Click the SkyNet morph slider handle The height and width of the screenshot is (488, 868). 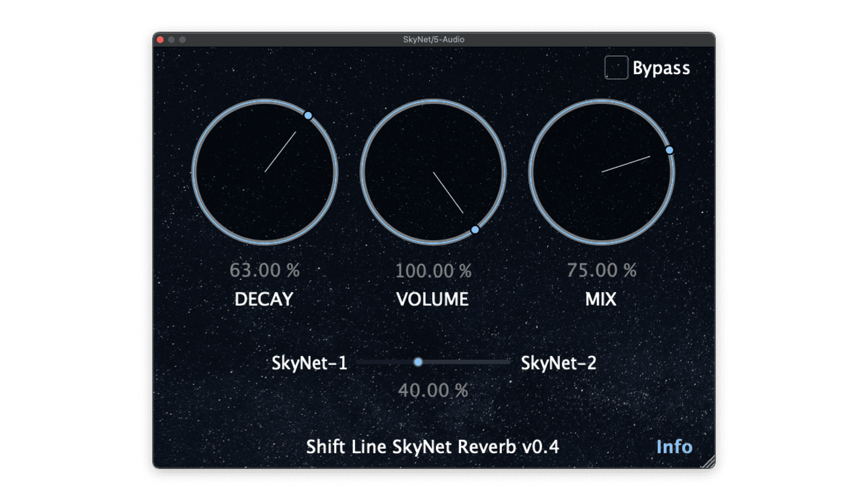[418, 361]
